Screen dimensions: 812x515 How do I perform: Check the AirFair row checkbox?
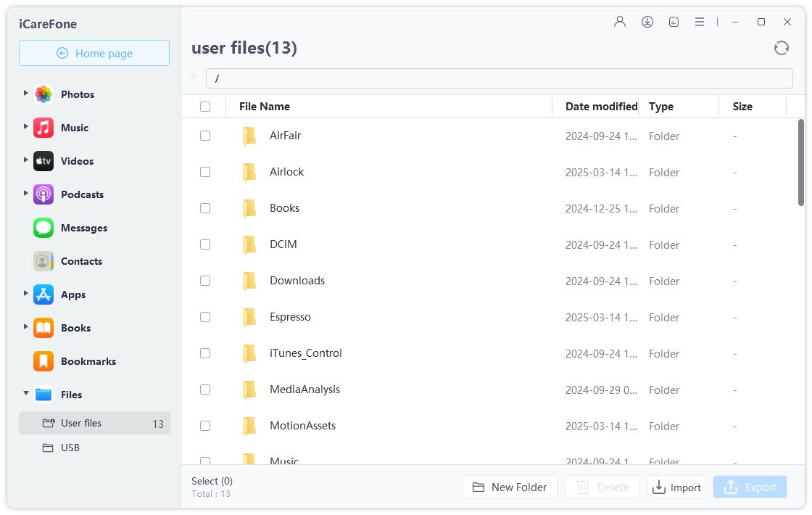[205, 136]
